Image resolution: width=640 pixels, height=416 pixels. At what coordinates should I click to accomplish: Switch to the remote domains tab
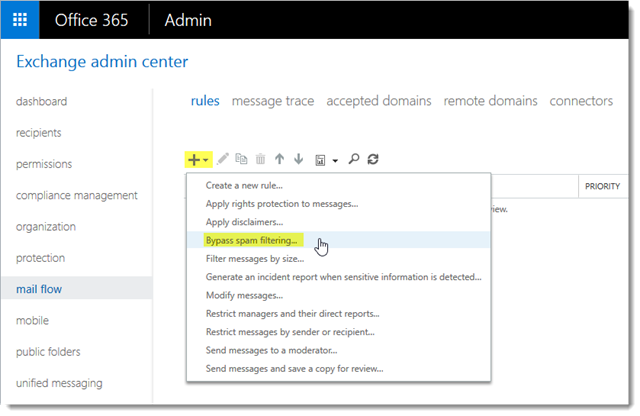click(490, 101)
